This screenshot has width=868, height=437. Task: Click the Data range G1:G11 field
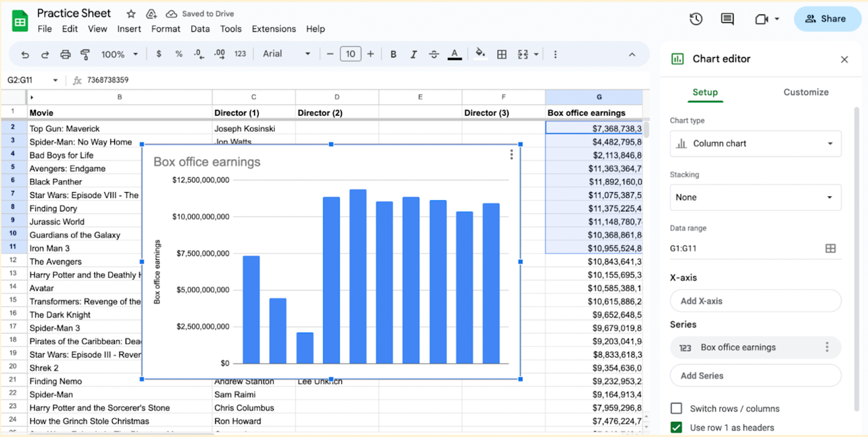[x=756, y=248]
